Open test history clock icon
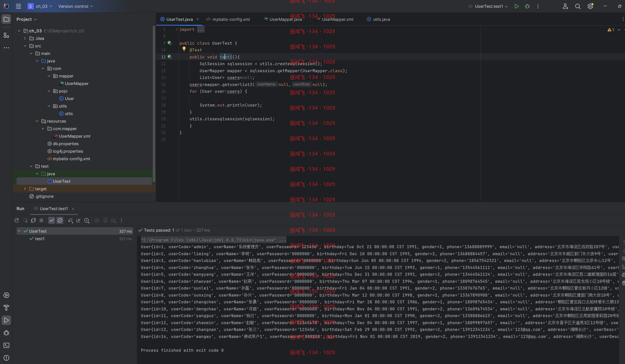The height and width of the screenshot is (364, 625). click(x=87, y=221)
